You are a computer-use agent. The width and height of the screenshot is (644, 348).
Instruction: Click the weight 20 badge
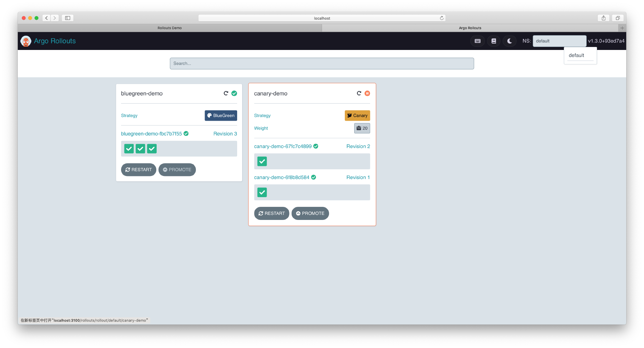click(x=362, y=128)
